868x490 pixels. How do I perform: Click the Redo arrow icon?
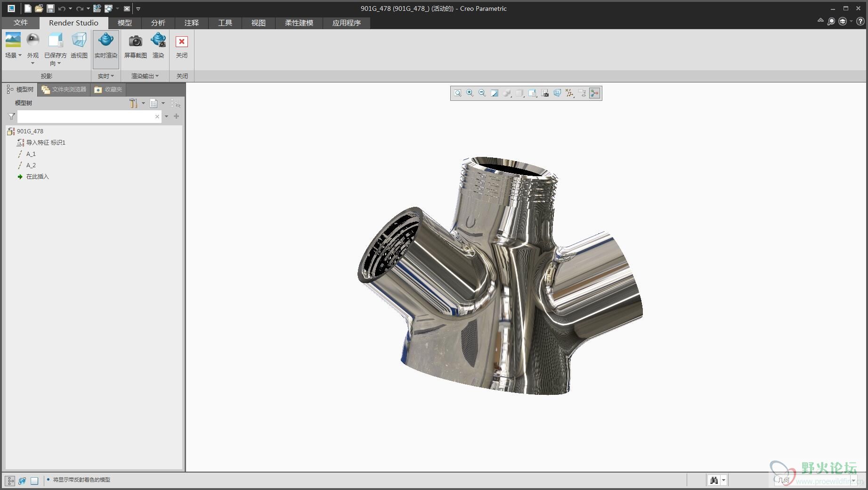click(80, 8)
